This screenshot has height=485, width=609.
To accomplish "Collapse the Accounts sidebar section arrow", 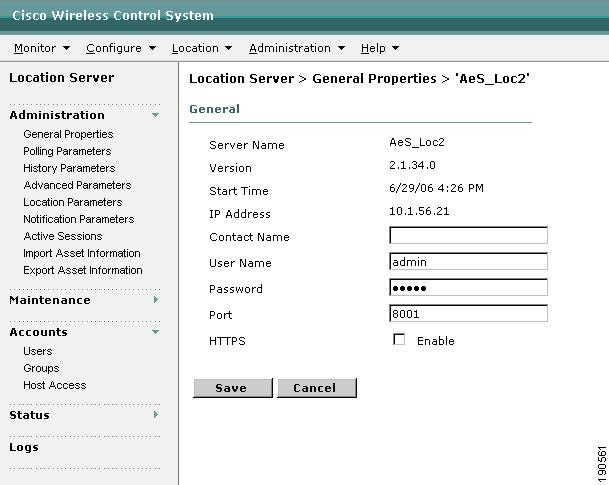I will pos(155,332).
